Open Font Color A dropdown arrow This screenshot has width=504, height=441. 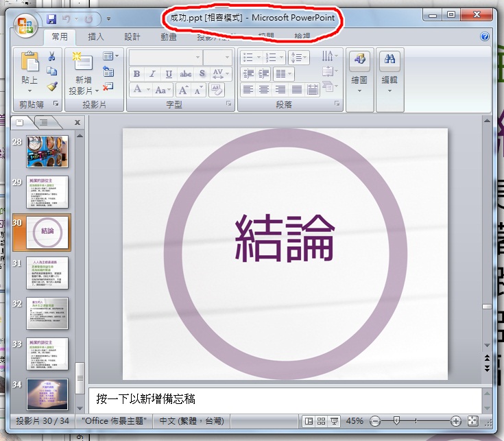coord(149,90)
